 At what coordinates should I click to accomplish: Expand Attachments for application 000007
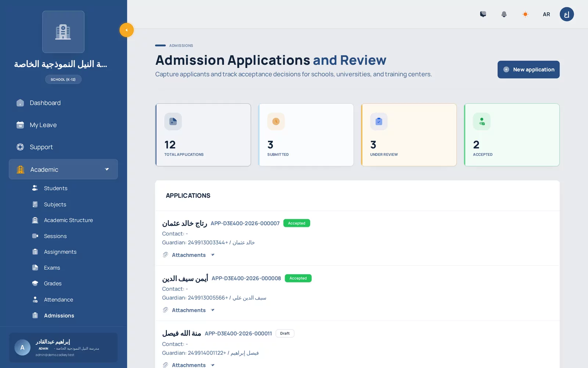[x=189, y=255]
